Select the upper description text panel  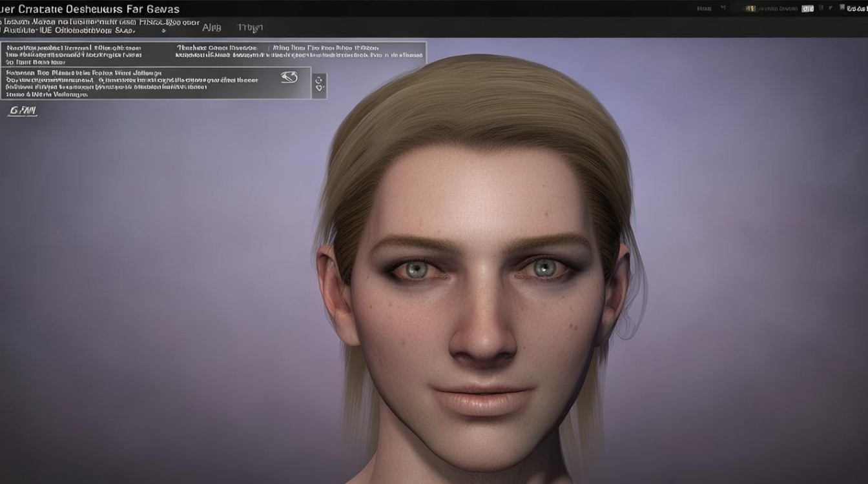point(213,54)
